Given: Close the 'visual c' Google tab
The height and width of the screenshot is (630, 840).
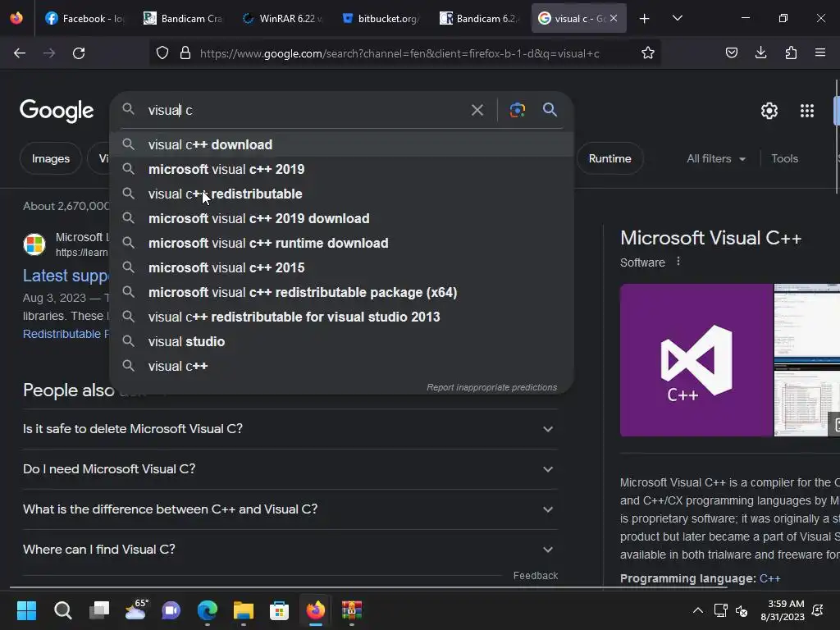Looking at the screenshot, I should click(614, 18).
